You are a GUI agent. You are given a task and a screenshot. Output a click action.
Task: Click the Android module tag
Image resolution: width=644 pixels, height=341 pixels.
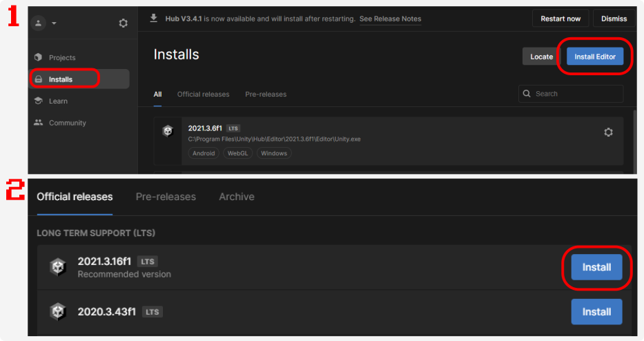point(204,153)
